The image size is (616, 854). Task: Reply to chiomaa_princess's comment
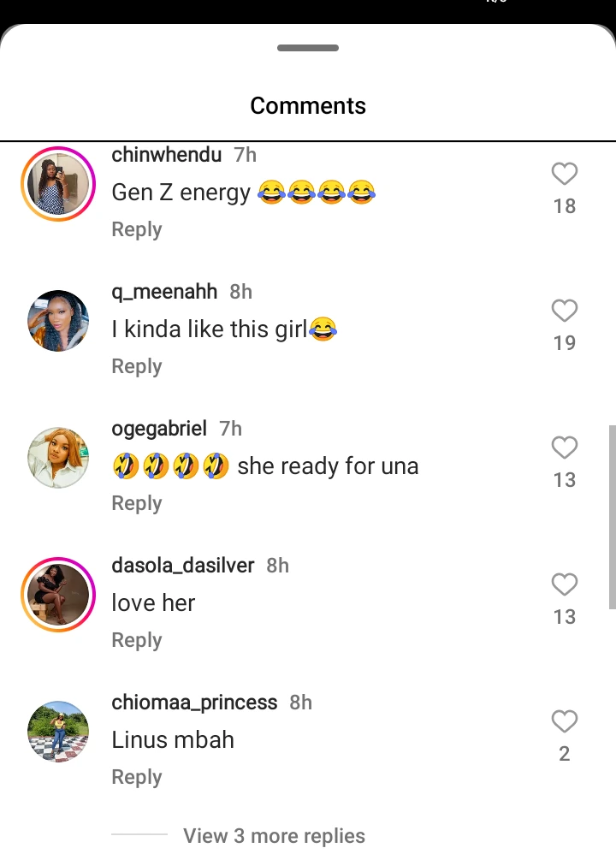tap(137, 777)
